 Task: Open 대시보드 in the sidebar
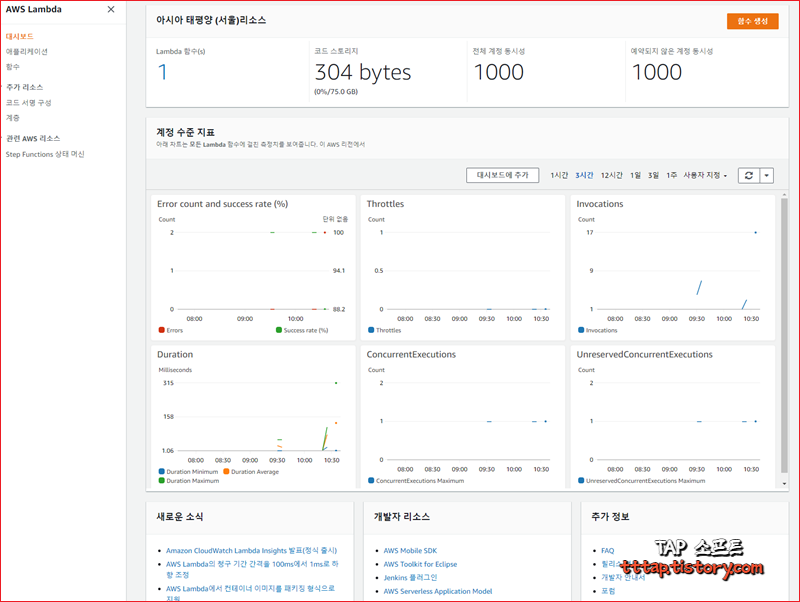19,36
